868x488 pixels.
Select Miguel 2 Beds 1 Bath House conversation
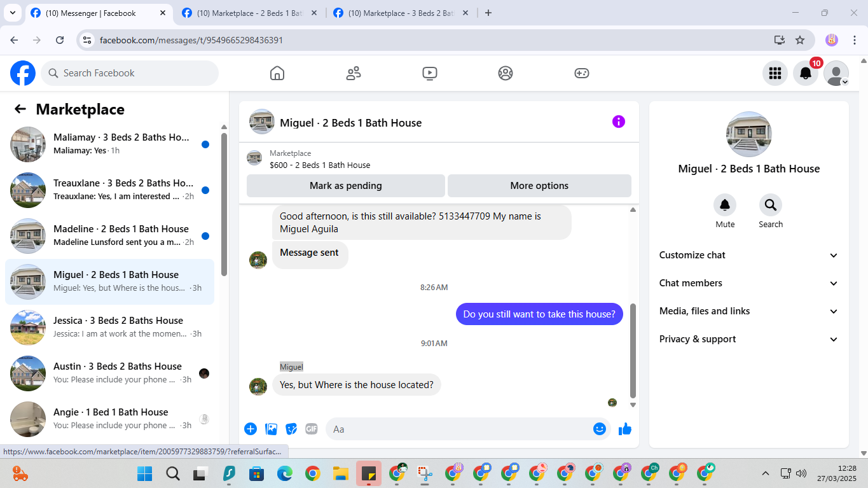point(109,282)
